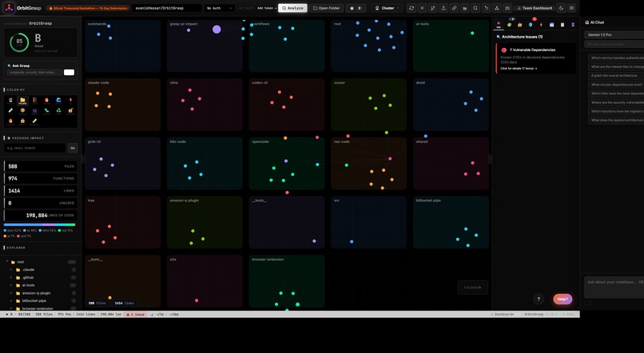
Task: Click the Go button for Package Impact
Action: point(73,148)
